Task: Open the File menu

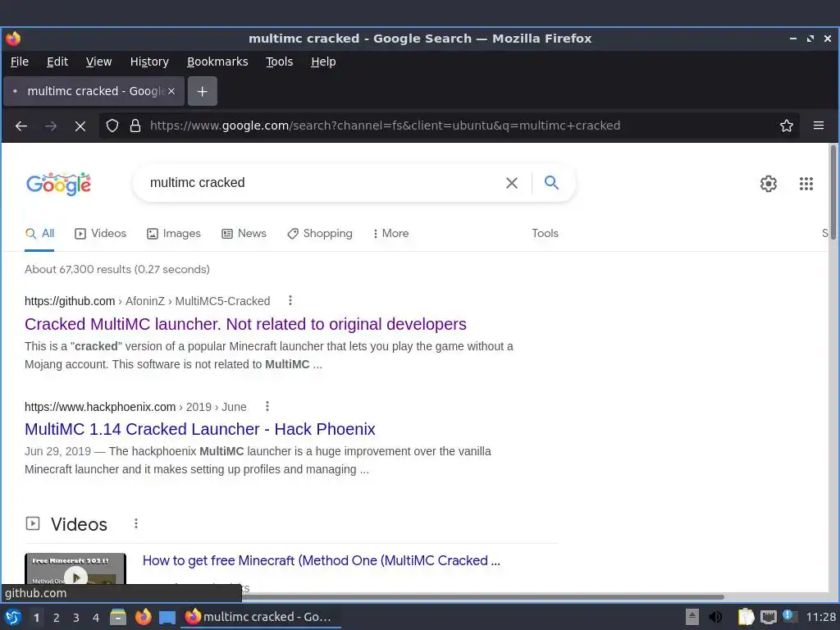Action: click(x=20, y=62)
